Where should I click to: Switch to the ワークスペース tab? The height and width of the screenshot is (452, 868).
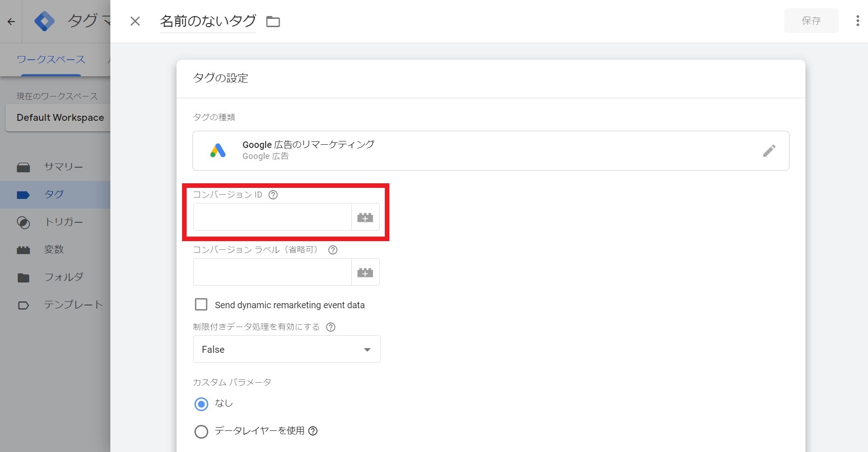pos(51,60)
